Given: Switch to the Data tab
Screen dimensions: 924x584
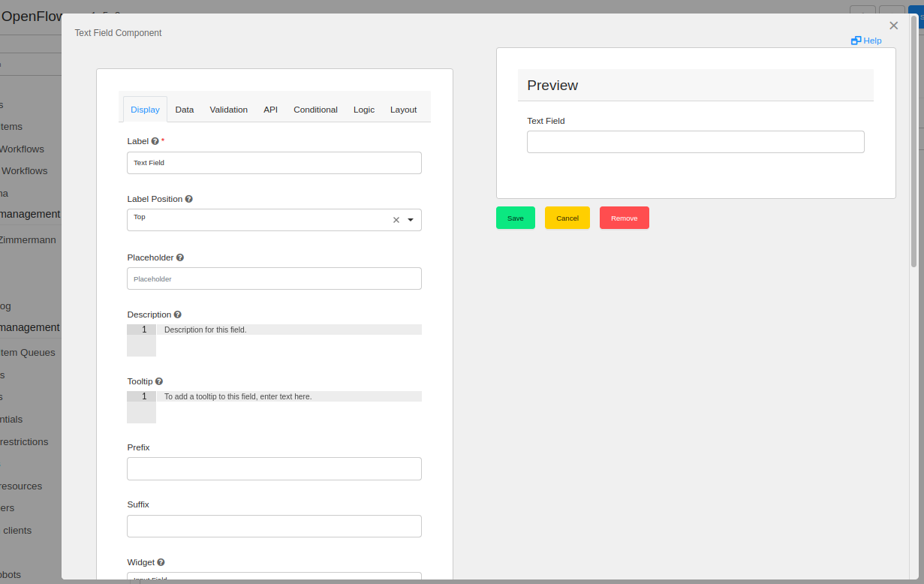Looking at the screenshot, I should 184,110.
